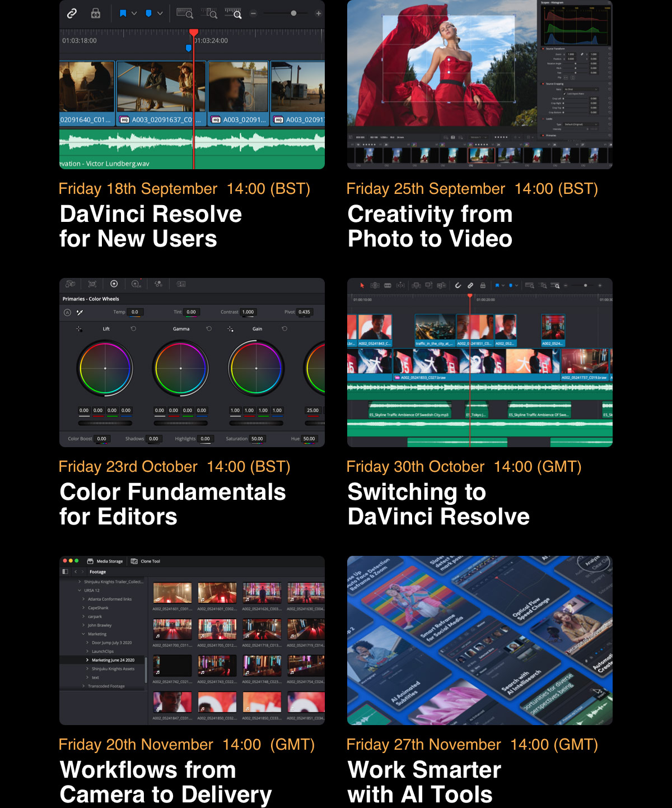Toggle the linked selection chain icon
This screenshot has height=808, width=672.
[72, 13]
